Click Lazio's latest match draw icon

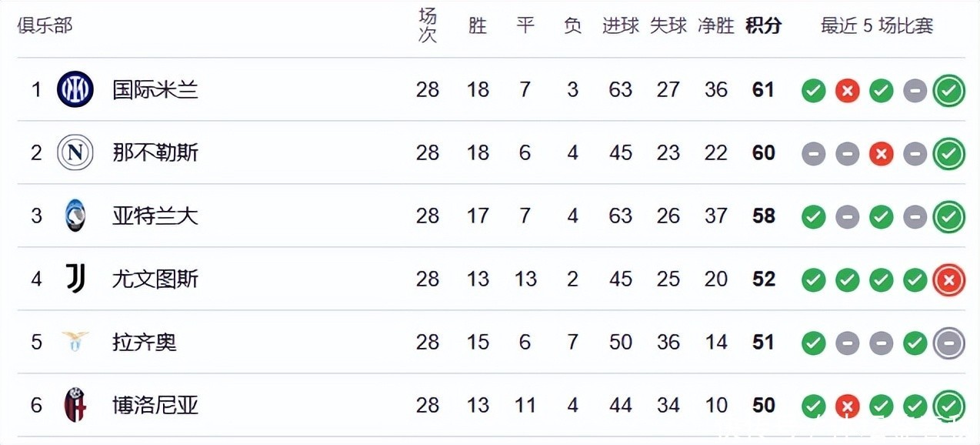pyautogui.click(x=948, y=343)
